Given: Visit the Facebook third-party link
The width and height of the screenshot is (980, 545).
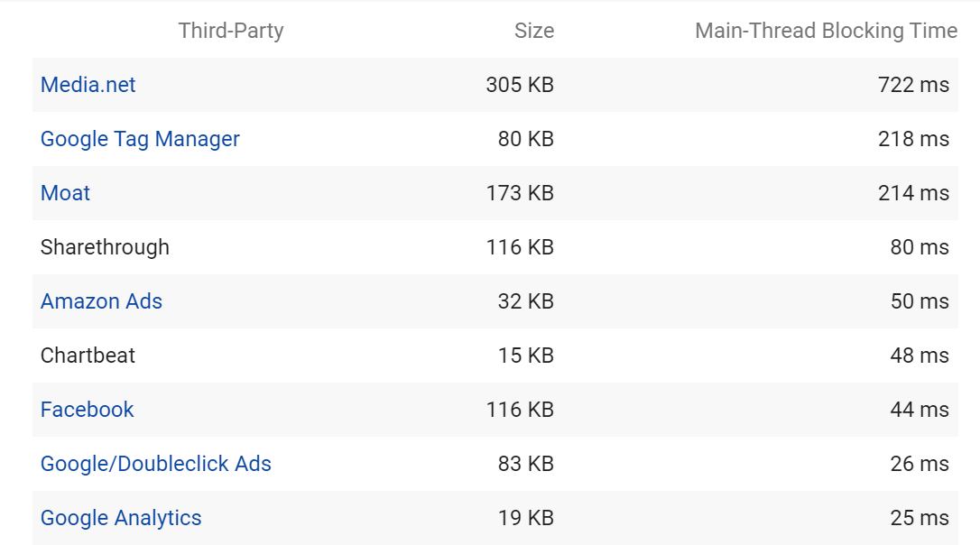Looking at the screenshot, I should tap(87, 410).
